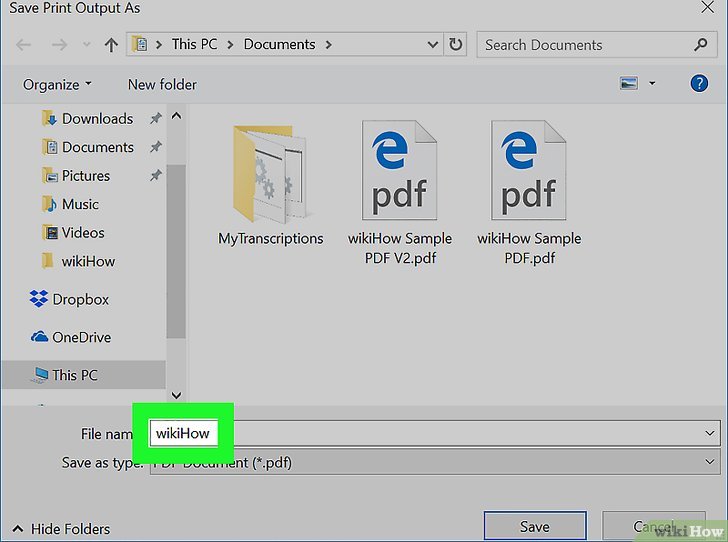Unpin Pictures using its pin icon

click(x=156, y=176)
